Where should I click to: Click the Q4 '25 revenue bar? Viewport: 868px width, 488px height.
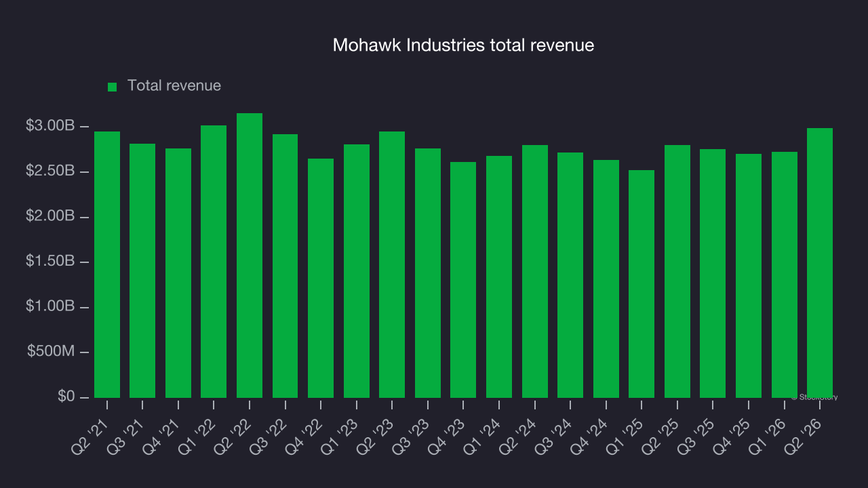749,276
